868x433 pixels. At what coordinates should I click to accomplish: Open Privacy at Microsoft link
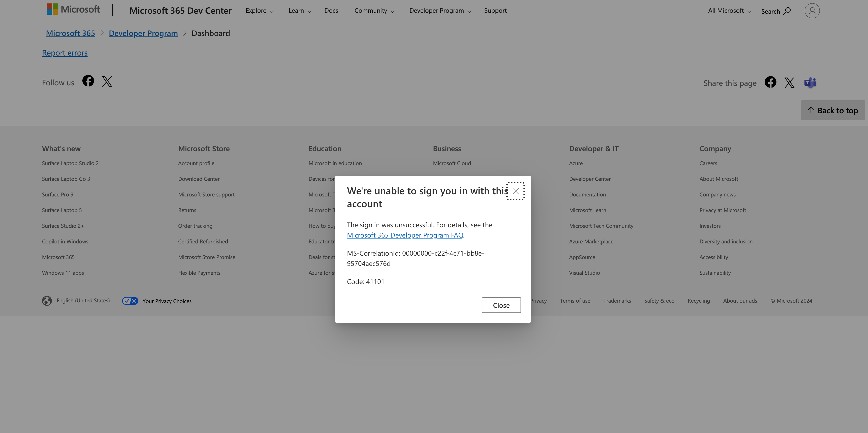click(722, 210)
